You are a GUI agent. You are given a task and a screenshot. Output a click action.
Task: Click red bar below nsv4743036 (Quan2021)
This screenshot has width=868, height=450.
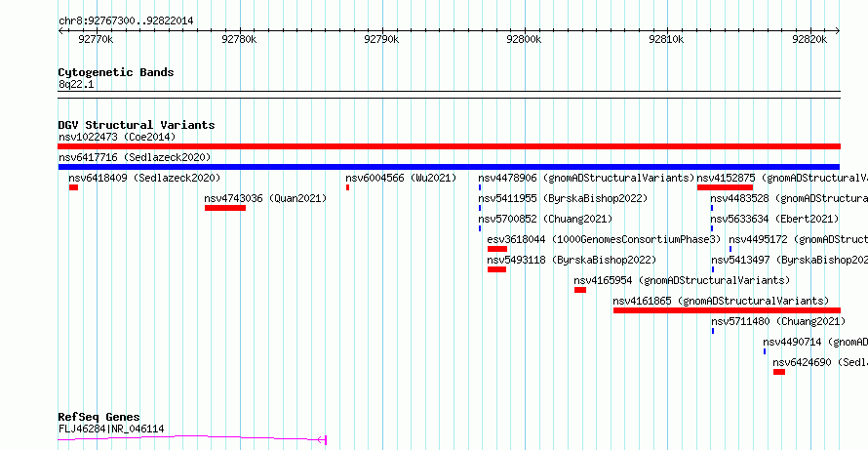(225, 208)
